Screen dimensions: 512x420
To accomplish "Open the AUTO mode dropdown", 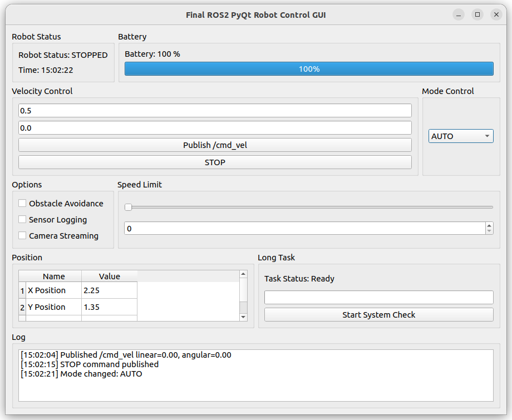I will coord(461,136).
